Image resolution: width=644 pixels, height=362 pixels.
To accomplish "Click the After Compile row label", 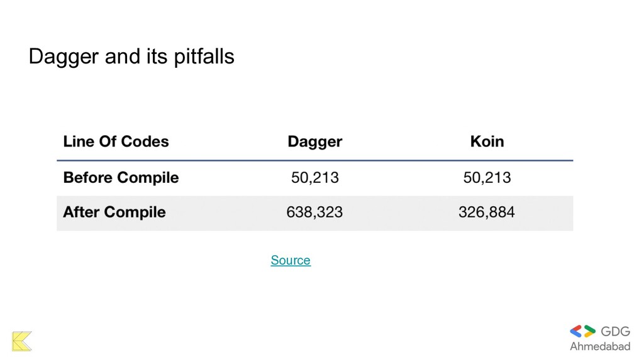I will [x=114, y=212].
